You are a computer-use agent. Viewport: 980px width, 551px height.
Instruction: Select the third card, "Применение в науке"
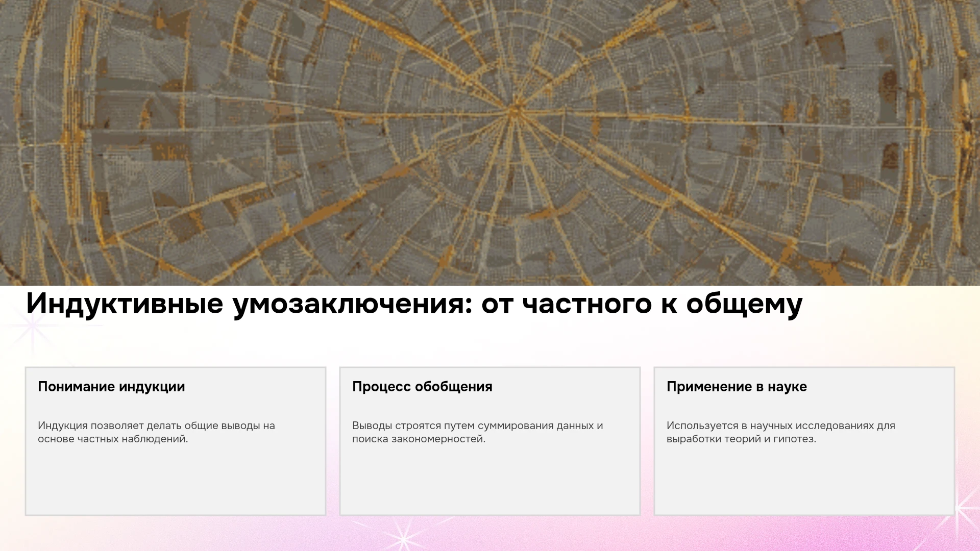pos(804,441)
